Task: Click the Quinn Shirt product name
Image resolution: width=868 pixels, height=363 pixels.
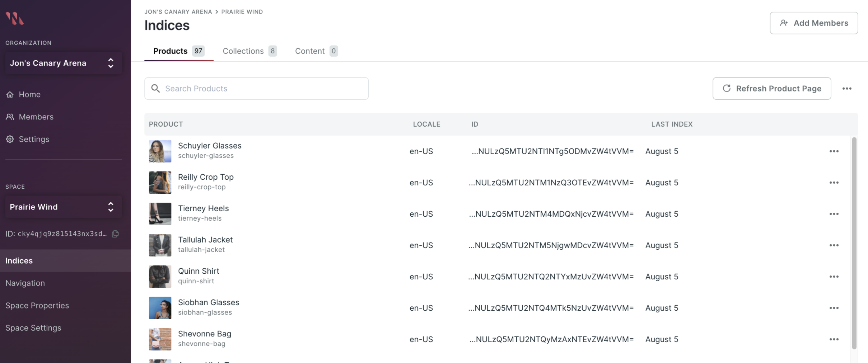Action: 199,271
